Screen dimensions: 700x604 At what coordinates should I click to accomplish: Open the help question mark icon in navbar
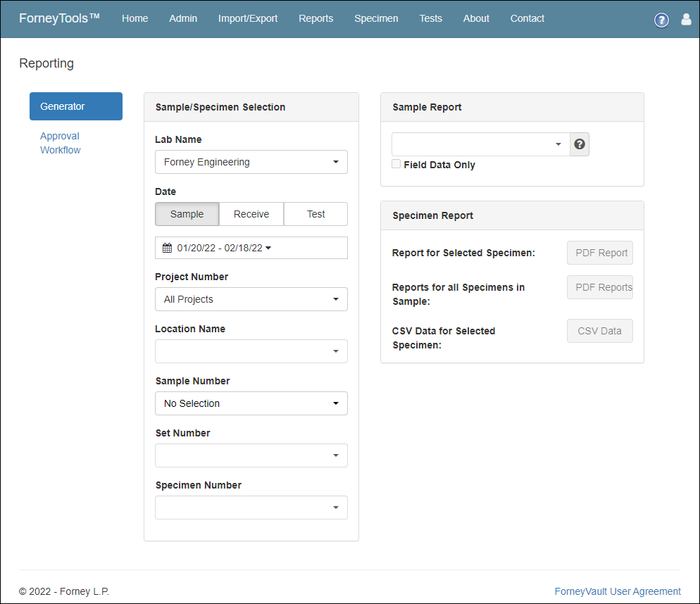tap(661, 20)
